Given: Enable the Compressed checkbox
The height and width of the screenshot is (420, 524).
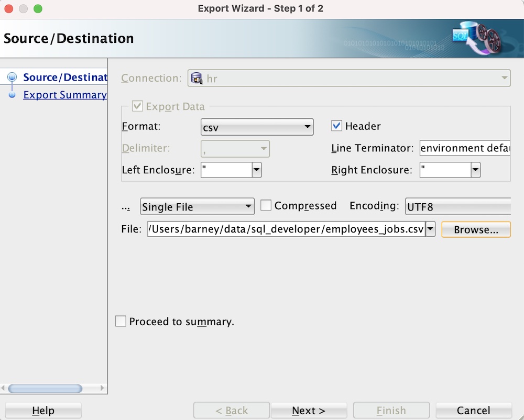Looking at the screenshot, I should pyautogui.click(x=266, y=205).
